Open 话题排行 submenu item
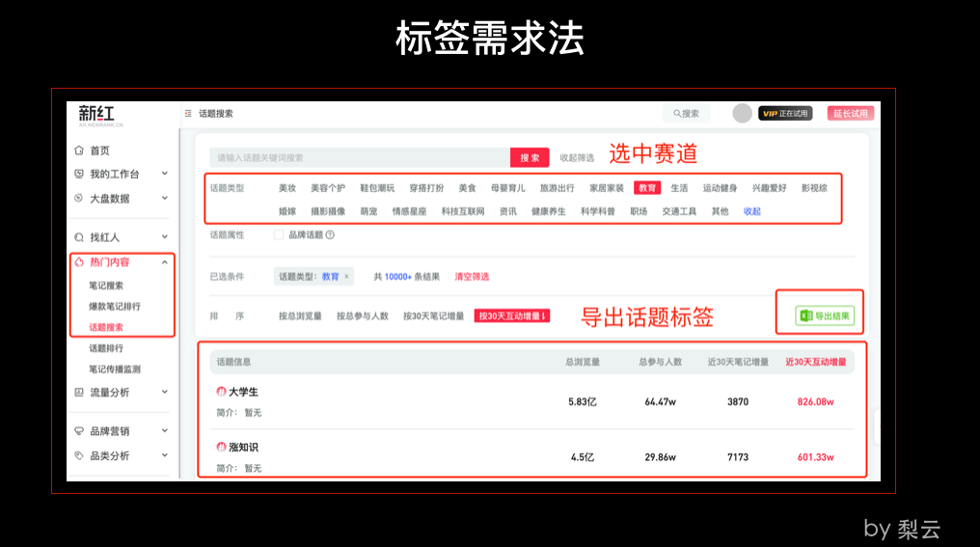 106,348
